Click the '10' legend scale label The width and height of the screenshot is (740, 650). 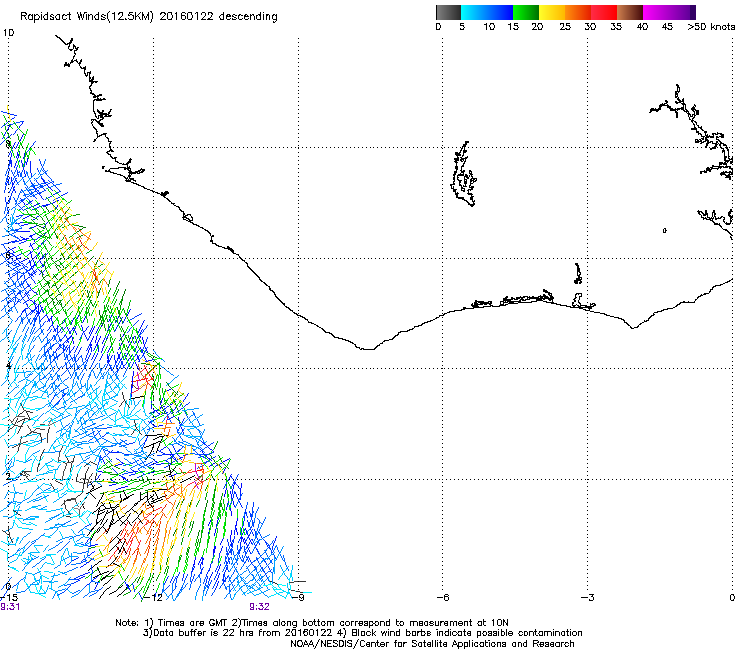pyautogui.click(x=489, y=27)
